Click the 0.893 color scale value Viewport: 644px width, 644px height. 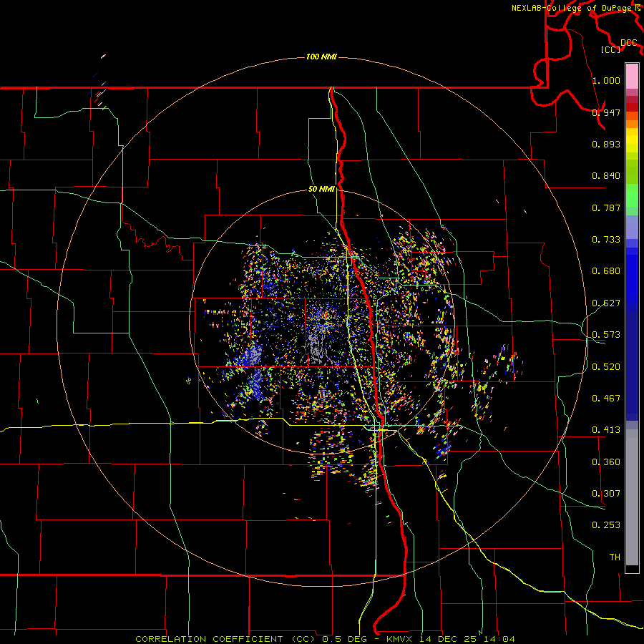click(606, 144)
